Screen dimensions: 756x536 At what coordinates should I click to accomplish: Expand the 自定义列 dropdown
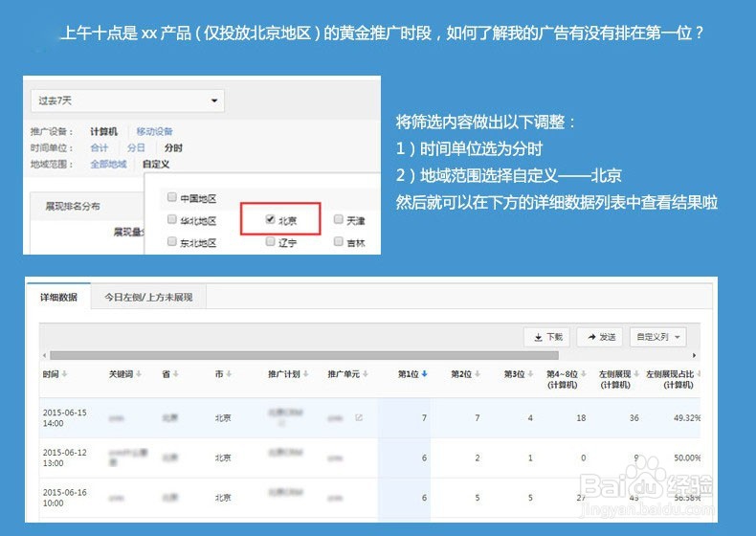(x=658, y=337)
